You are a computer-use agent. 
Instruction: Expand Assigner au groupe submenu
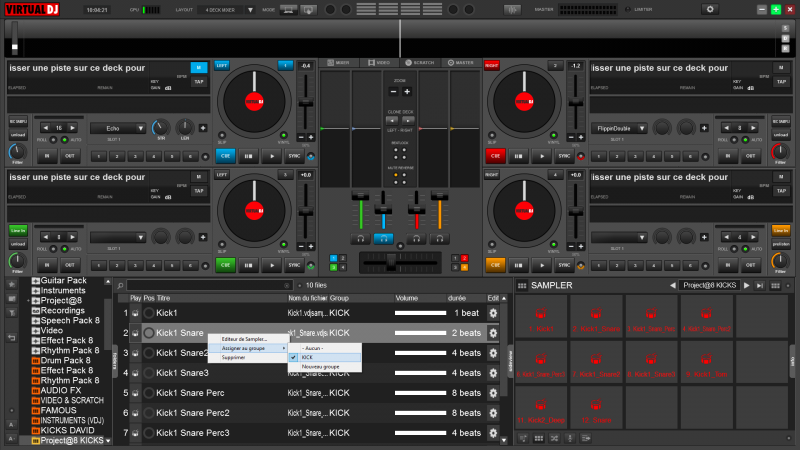click(x=248, y=348)
